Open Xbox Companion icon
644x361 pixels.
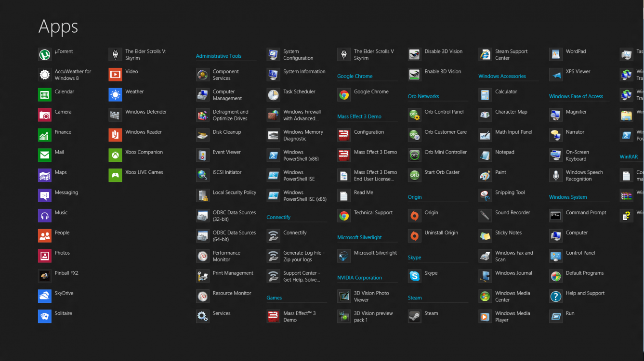coord(116,155)
